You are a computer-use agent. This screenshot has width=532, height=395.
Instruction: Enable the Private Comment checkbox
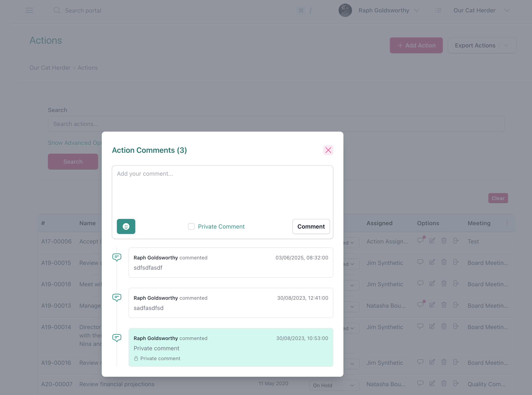point(191,226)
